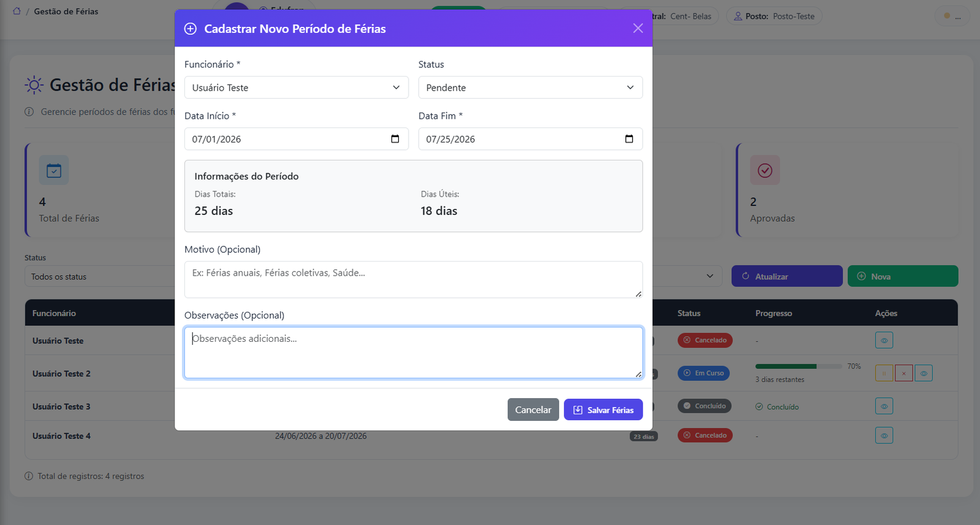Cancel the vacation of Usuário Teste 2 with the X icon
The image size is (980, 525).
point(903,373)
